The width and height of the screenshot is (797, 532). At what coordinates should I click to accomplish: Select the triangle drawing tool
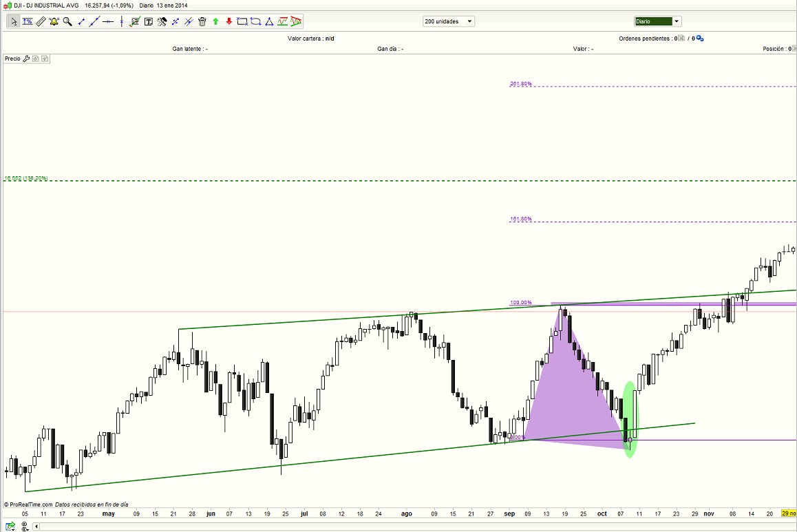click(269, 21)
